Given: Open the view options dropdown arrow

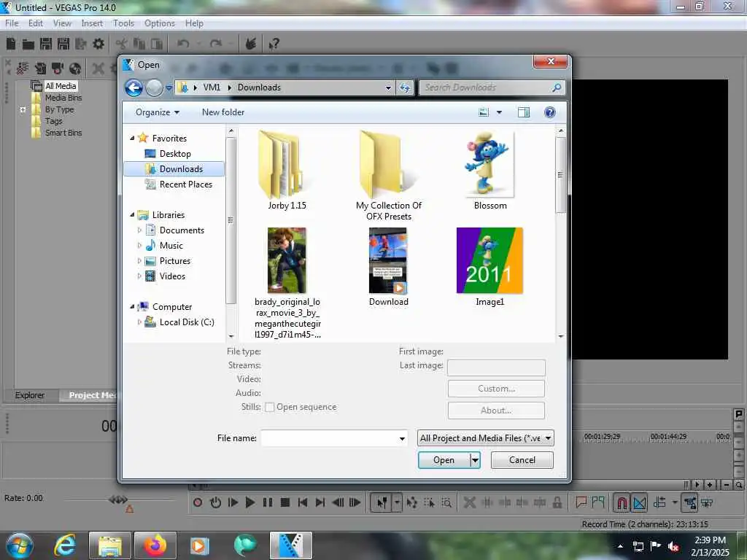Looking at the screenshot, I should coord(499,112).
